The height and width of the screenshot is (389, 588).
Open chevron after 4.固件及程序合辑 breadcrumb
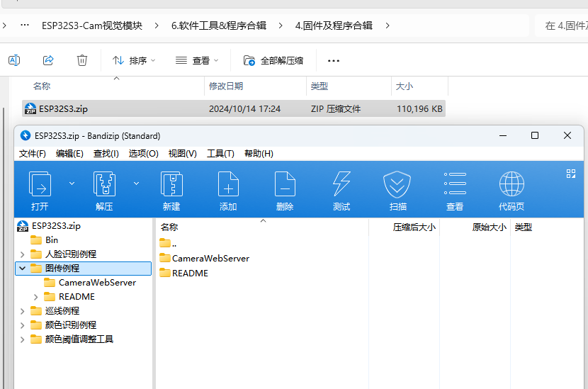[388, 26]
